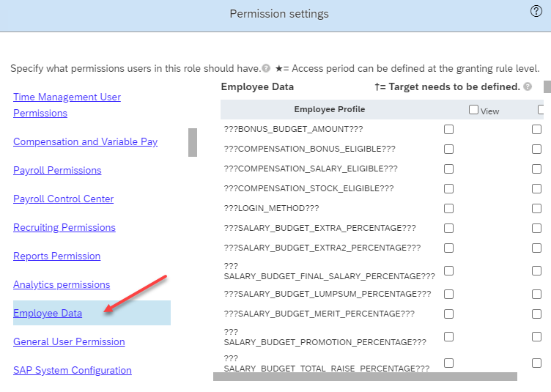Select Payroll Control Center category
551x392 pixels.
click(63, 199)
